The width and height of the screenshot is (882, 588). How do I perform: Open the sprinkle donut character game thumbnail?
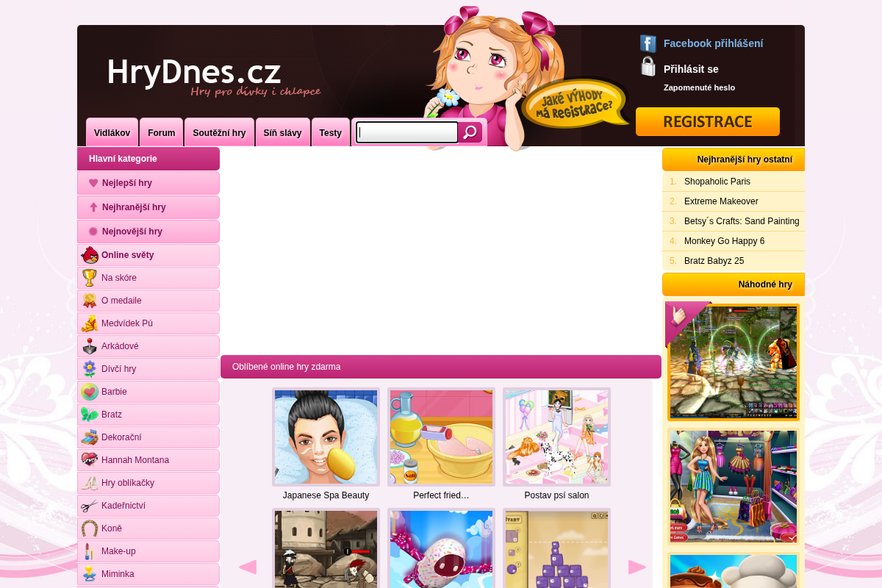tap(441, 548)
